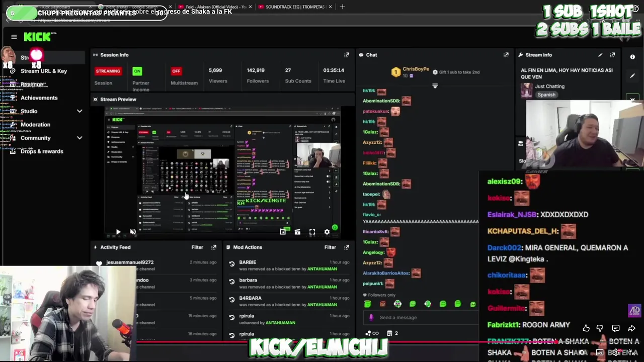644x362 pixels.
Task: Open video comments icon
Action: (616, 328)
